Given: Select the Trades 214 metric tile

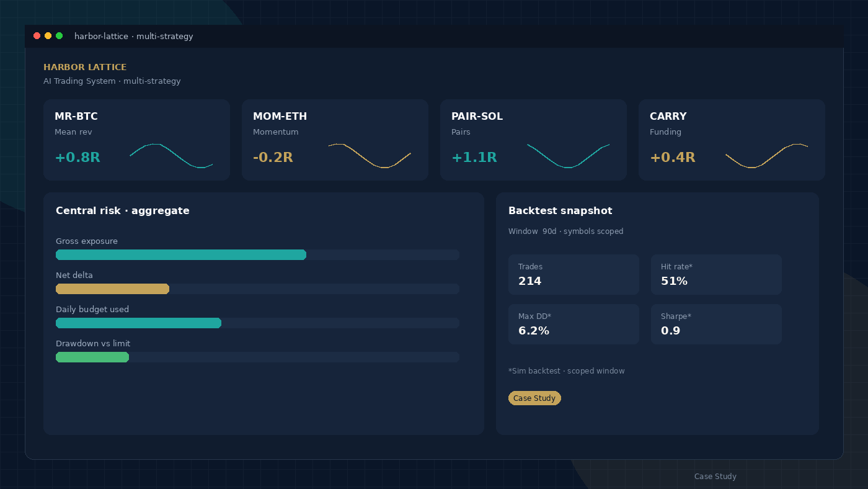Looking at the screenshot, I should (x=573, y=274).
